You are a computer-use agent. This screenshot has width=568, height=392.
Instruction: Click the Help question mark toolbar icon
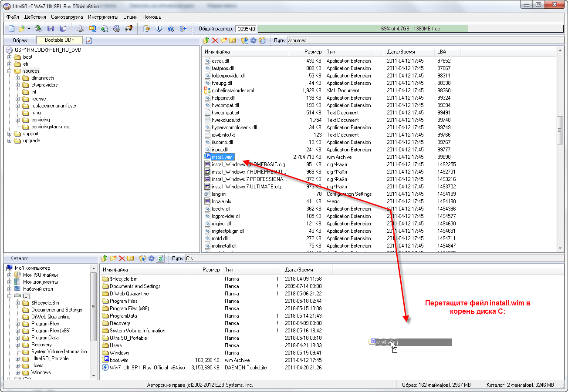[x=171, y=29]
